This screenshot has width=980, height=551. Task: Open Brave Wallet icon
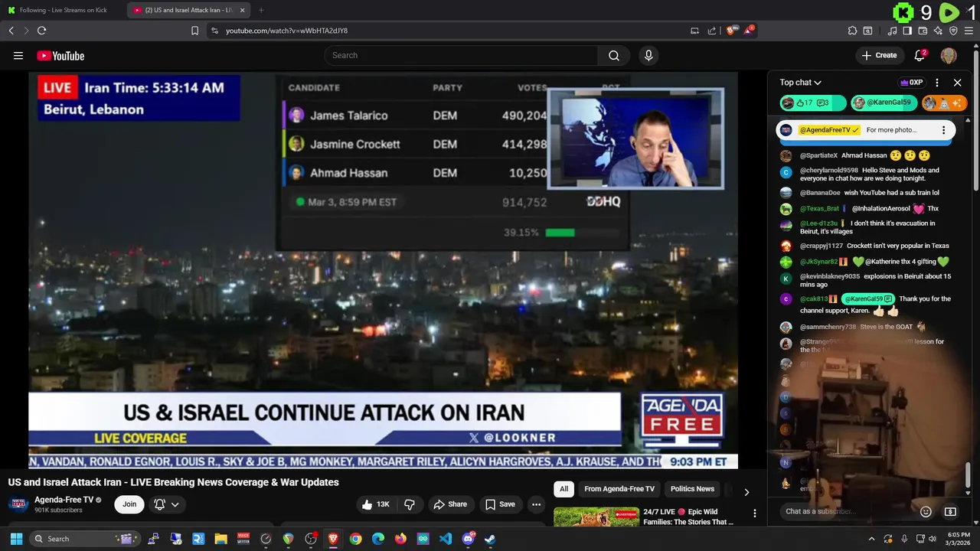[x=923, y=31]
